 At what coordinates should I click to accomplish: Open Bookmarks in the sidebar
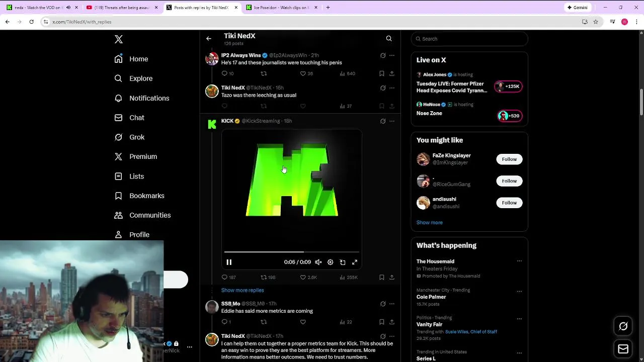(x=139, y=196)
